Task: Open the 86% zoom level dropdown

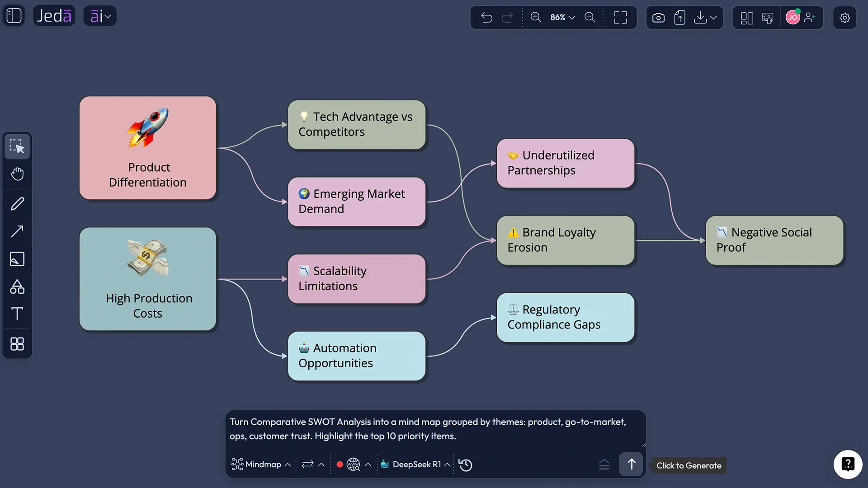Action: tap(562, 18)
